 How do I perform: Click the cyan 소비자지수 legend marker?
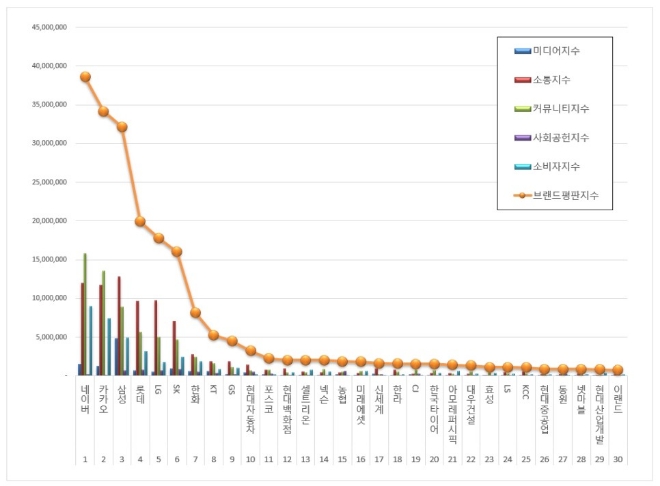pyautogui.click(x=521, y=166)
